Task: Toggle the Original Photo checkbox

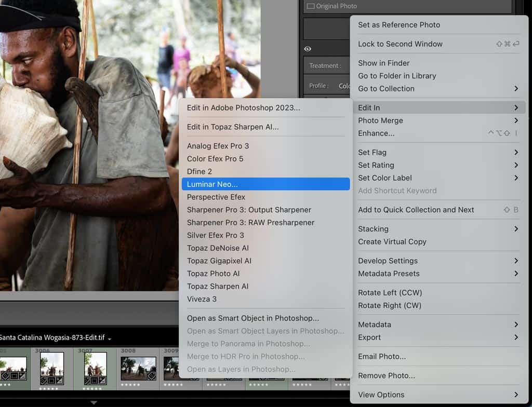Action: (312, 6)
